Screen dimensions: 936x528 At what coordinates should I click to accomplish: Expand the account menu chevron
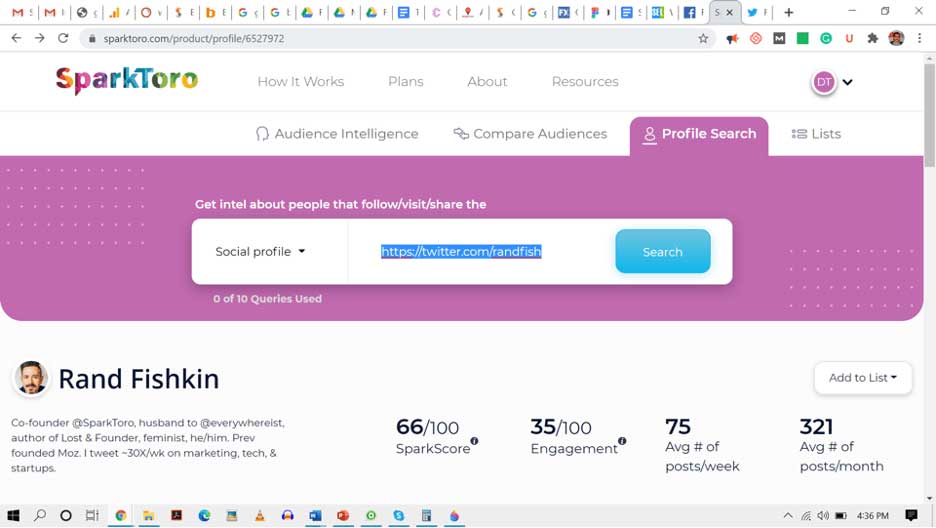[x=848, y=82]
